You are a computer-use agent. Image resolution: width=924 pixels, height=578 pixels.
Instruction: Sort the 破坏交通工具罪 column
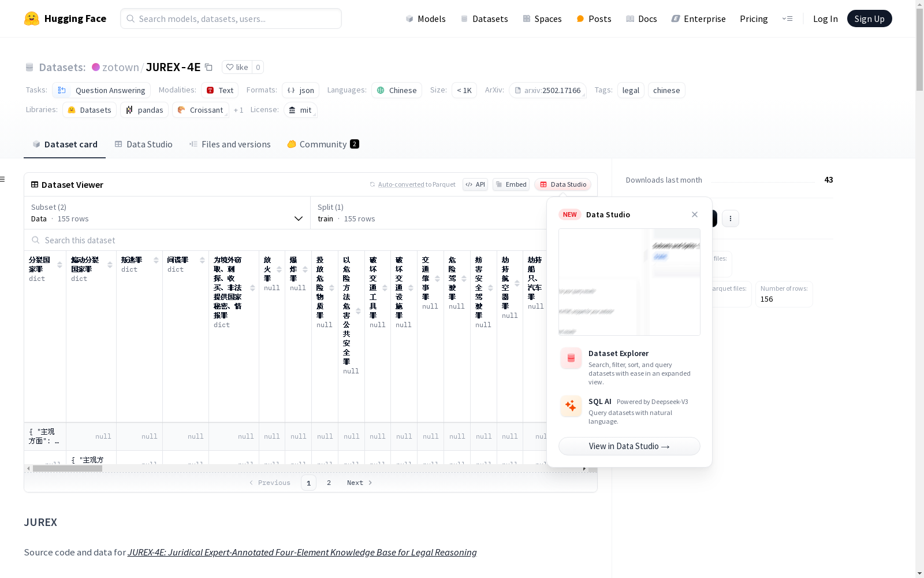385,288
